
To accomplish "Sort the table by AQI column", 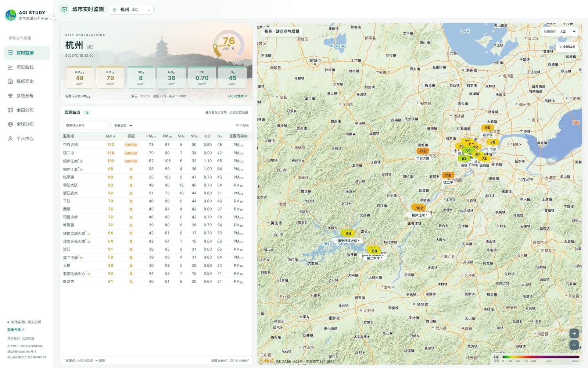I will 110,136.
